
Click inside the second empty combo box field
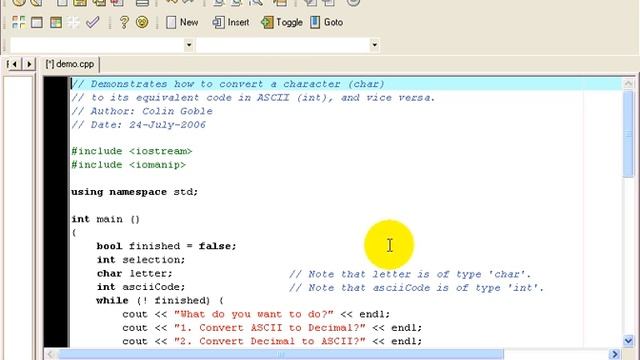coord(283,45)
